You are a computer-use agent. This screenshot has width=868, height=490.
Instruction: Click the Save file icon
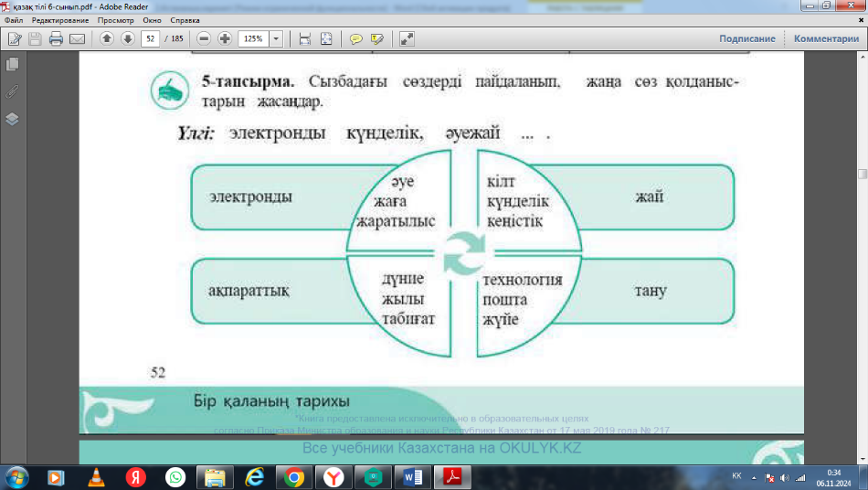coord(35,38)
